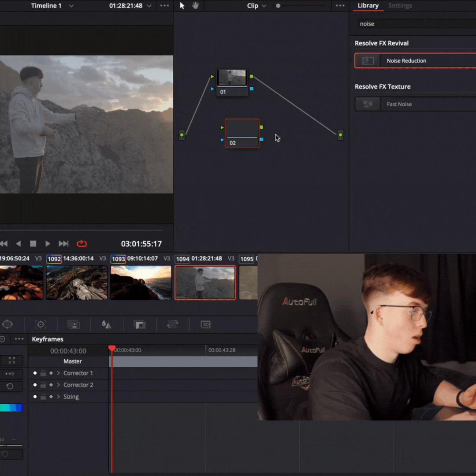Viewport: 476px width, 476px height.
Task: Switch to the Library tab
Action: pyautogui.click(x=368, y=6)
